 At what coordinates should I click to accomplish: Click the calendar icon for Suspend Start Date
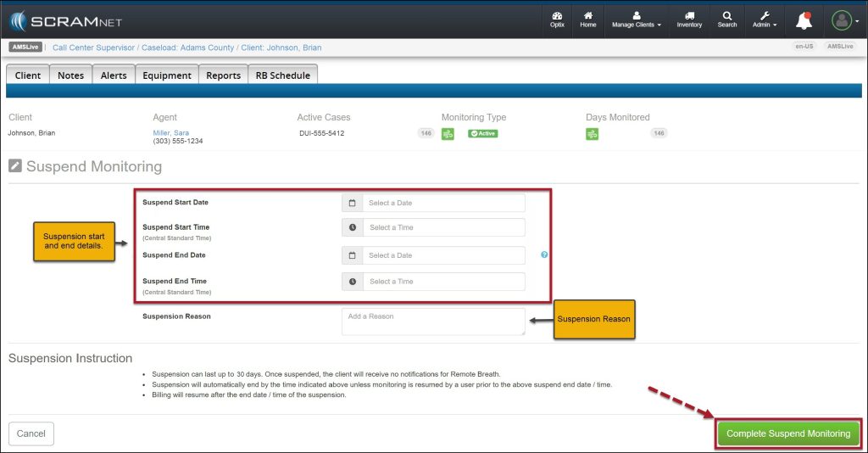352,204
